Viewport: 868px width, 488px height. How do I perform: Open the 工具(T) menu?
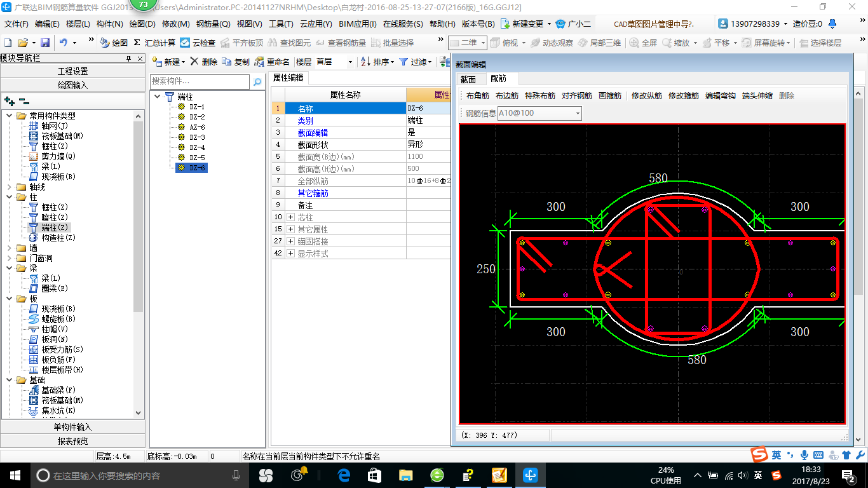pos(281,24)
